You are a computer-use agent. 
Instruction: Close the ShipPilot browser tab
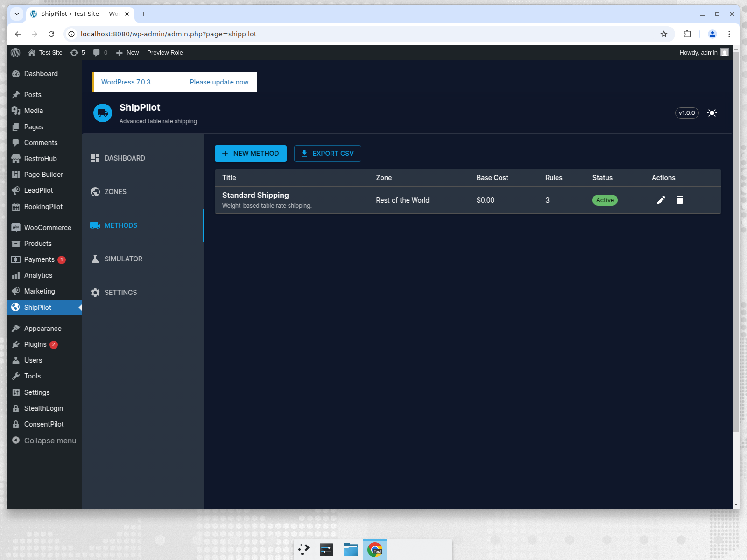click(x=127, y=14)
